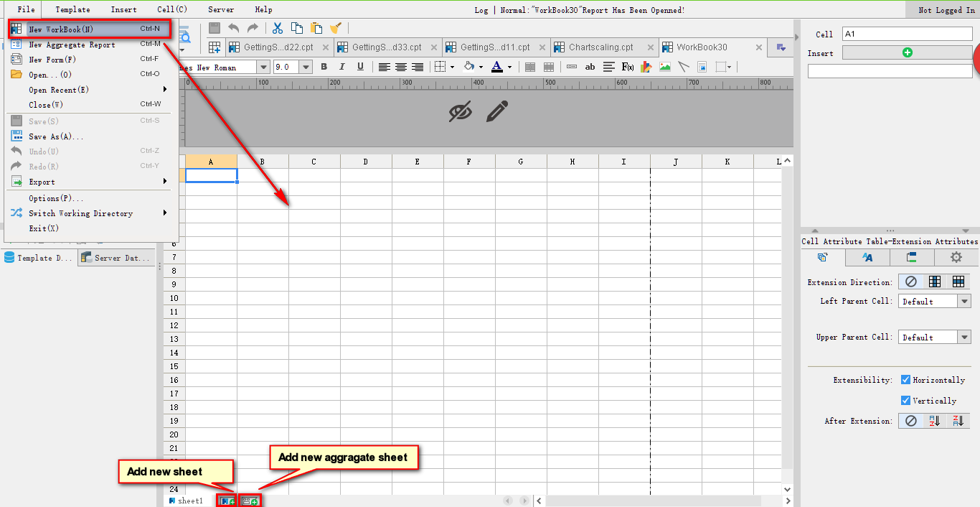Viewport: 980px width, 507px height.
Task: Add new sheet icon at bottom
Action: click(227, 501)
